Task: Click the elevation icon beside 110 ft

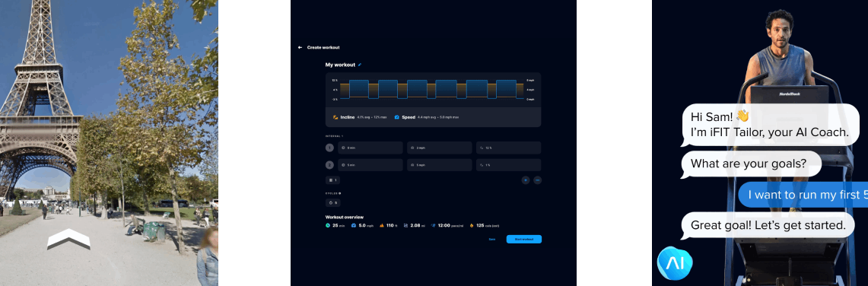Action: [x=381, y=225]
